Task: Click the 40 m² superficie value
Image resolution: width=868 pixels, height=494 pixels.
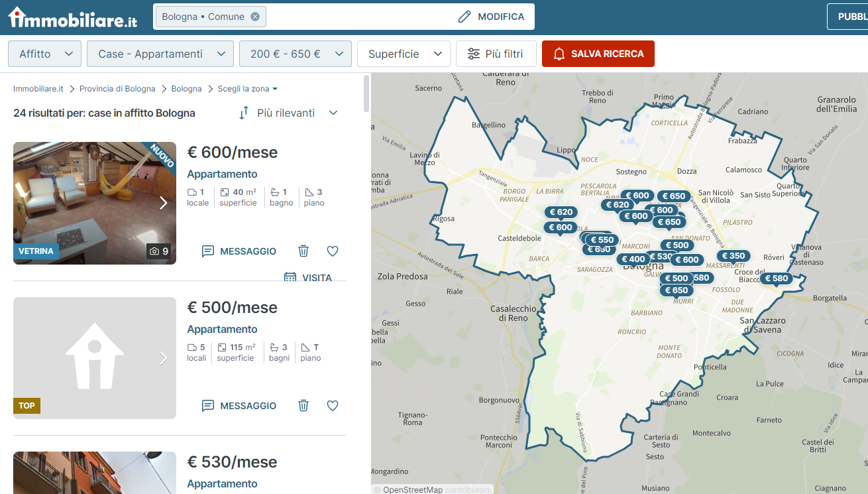Action: (244, 192)
